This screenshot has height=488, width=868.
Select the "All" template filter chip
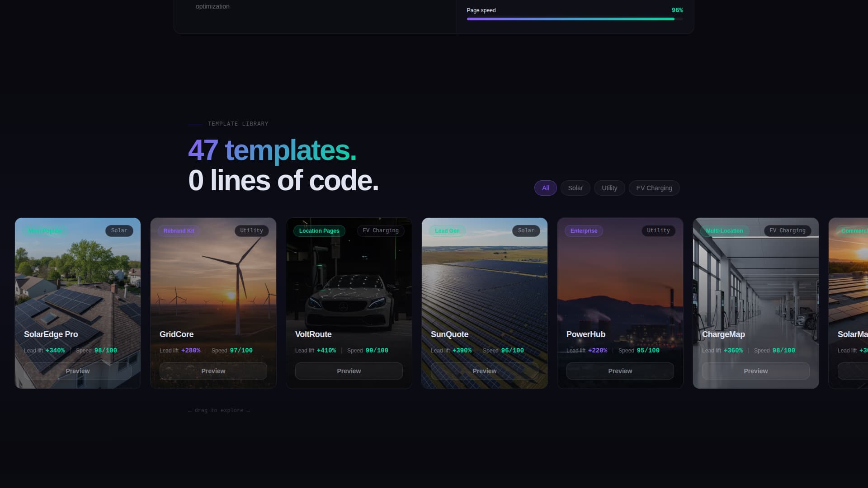(x=545, y=188)
